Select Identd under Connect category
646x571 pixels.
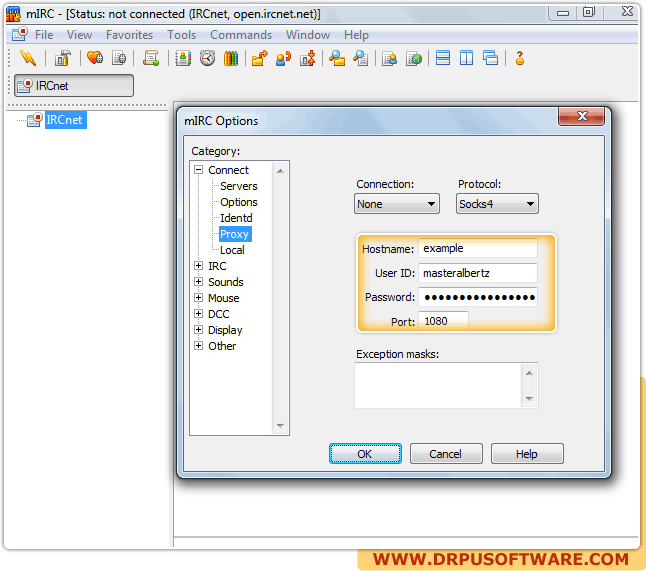(236, 218)
